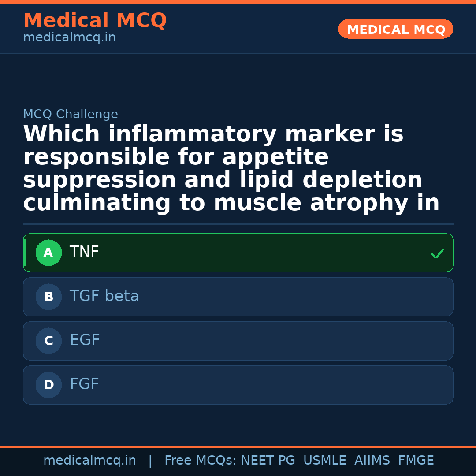Visit medicalmcq.in link under the header title
The height and width of the screenshot is (476, 476).
pyautogui.click(x=69, y=38)
